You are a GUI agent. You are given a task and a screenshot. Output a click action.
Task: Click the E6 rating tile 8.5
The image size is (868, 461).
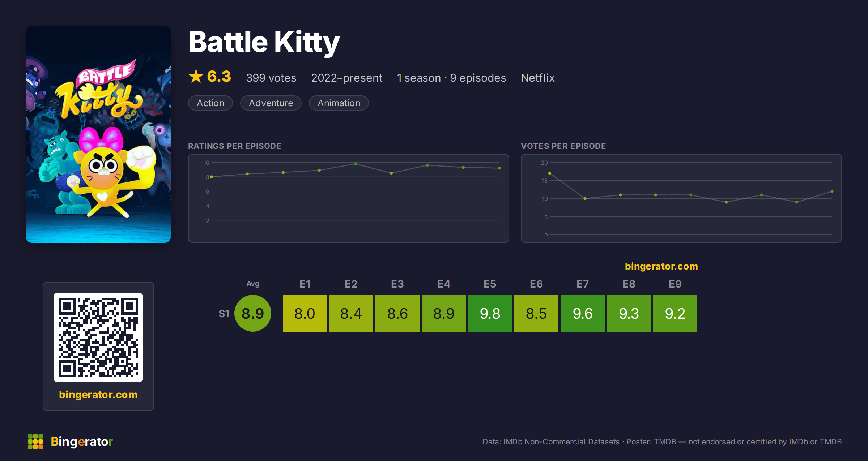coord(536,313)
